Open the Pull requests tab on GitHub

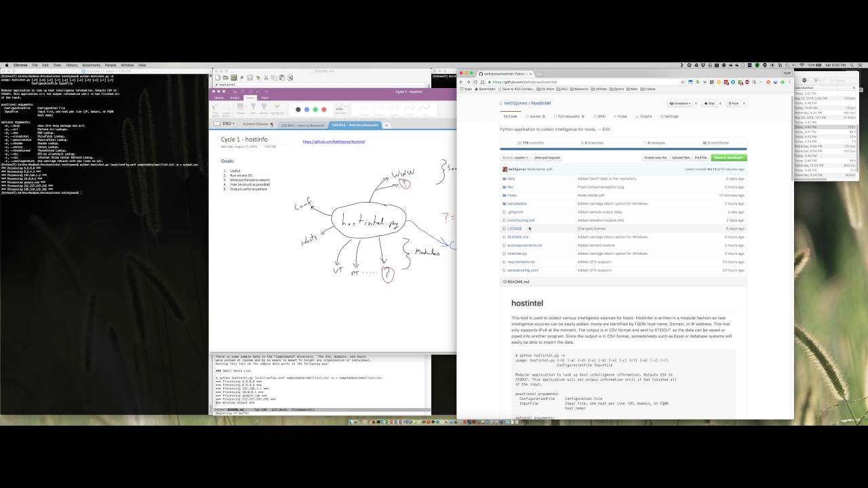[x=568, y=117]
